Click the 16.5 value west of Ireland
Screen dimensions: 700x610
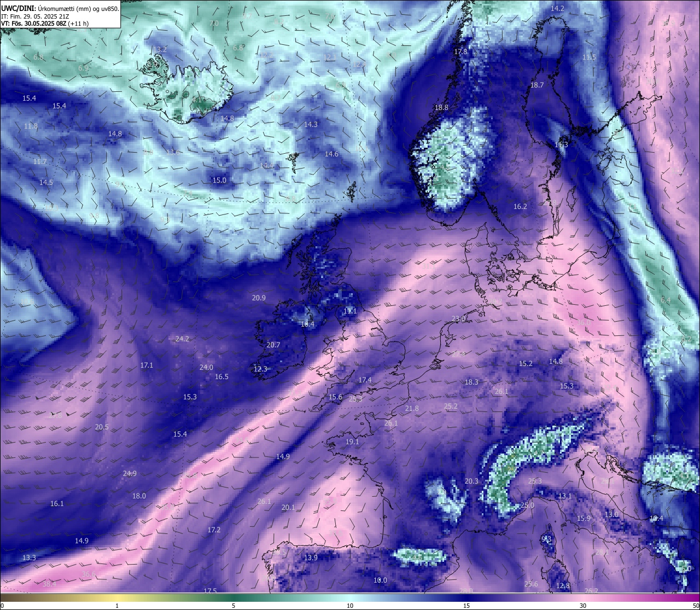[221, 377]
